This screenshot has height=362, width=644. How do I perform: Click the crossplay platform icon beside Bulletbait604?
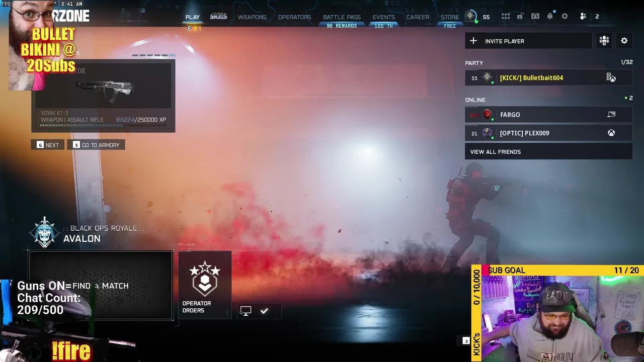click(611, 78)
